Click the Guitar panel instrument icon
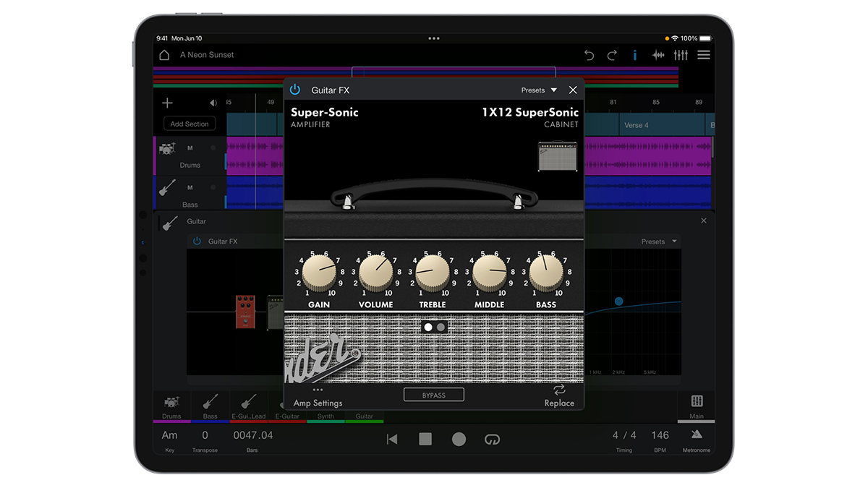This screenshot has height=488, width=868. pyautogui.click(x=171, y=223)
